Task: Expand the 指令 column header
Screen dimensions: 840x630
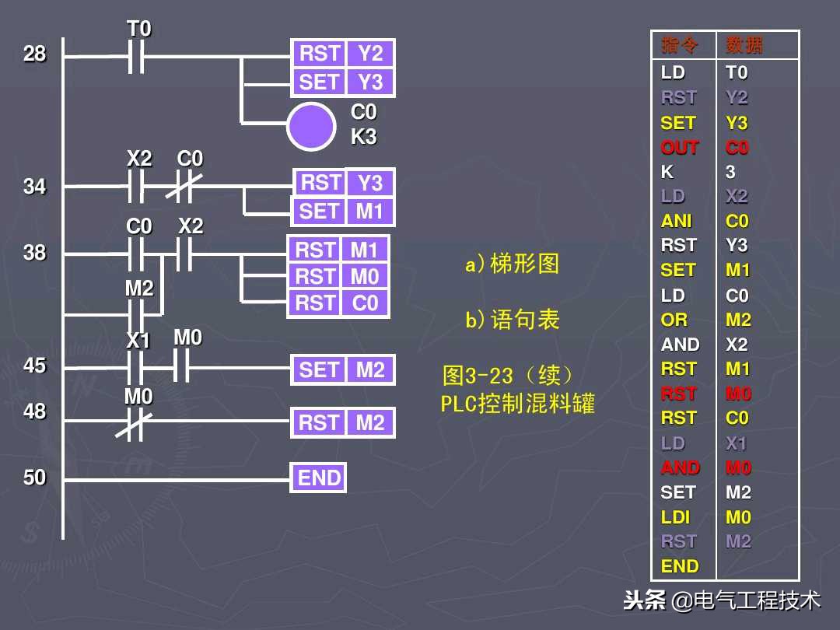Action: tap(680, 45)
